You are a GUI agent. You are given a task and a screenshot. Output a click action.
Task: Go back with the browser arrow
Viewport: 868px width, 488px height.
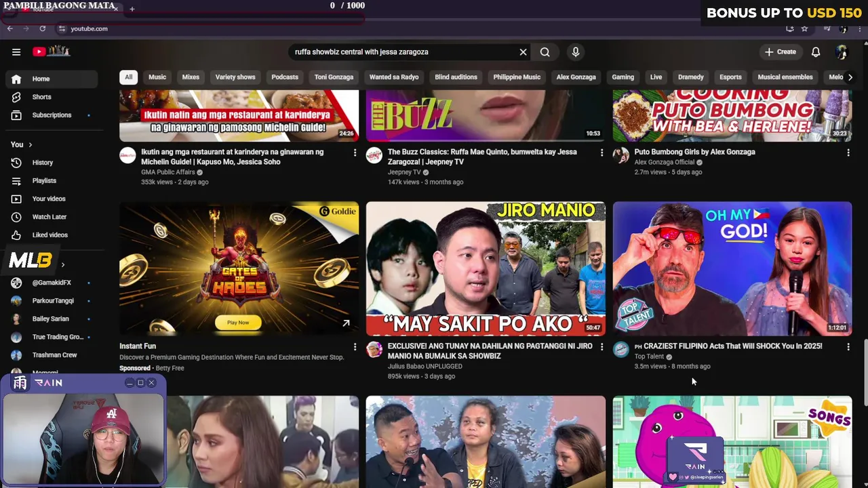10,28
